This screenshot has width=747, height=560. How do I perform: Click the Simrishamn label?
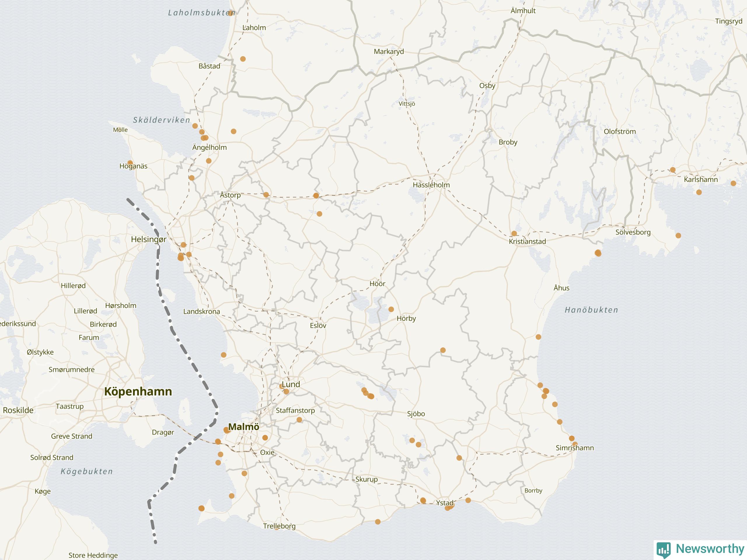click(x=575, y=448)
